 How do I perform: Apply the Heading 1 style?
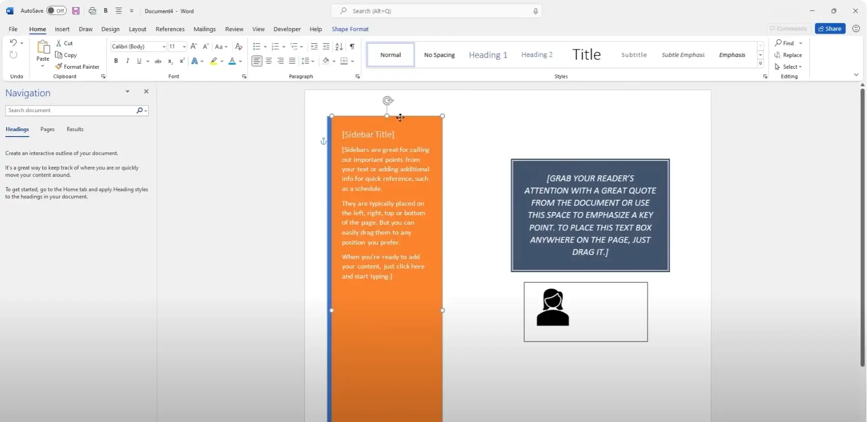(487, 55)
